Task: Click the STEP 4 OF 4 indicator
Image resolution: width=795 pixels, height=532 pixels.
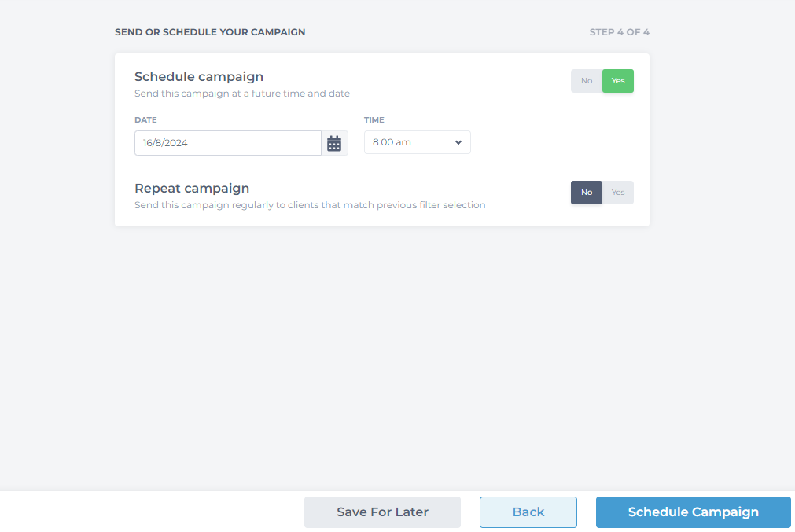Action: (619, 32)
